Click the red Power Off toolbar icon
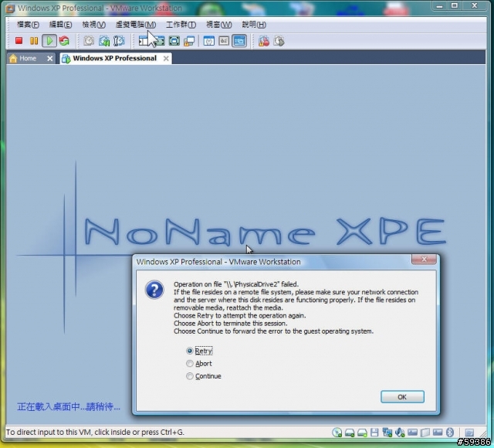 19,41
